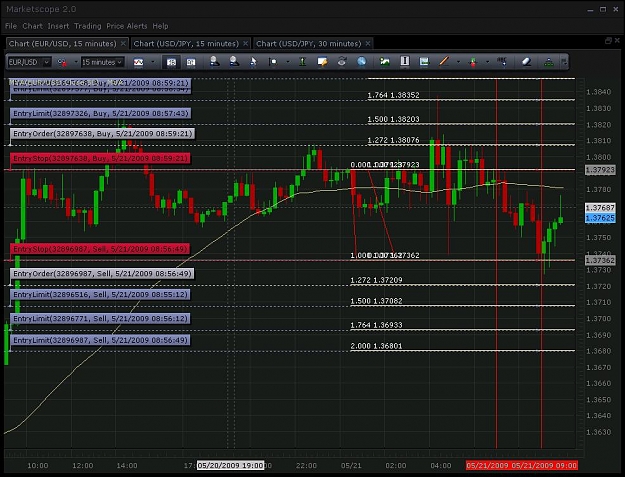This screenshot has height=477, width=625.
Task: Expand the marker tool dropdown arrow
Action: coord(287,62)
